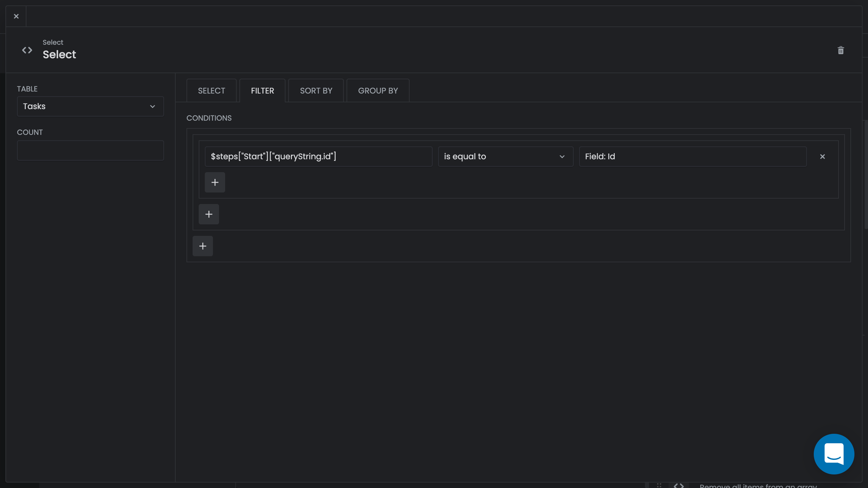Screen dimensions: 868x488
Task: Click the 'Field: Id' value field
Action: tap(693, 157)
